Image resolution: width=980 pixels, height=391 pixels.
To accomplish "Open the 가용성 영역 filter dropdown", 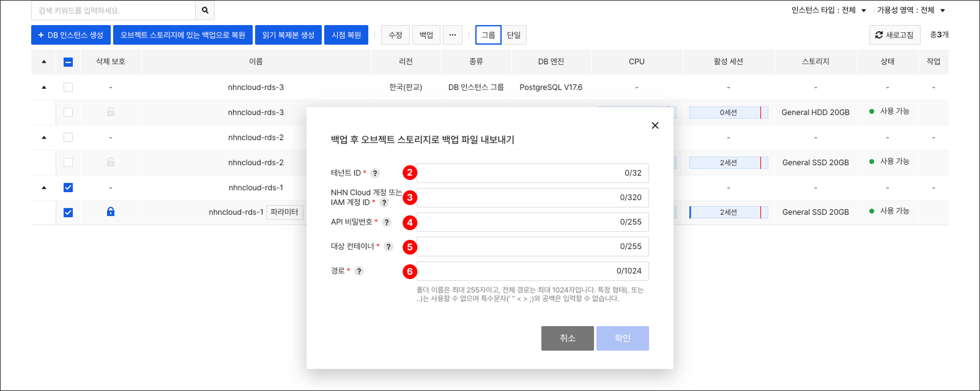I will point(911,10).
